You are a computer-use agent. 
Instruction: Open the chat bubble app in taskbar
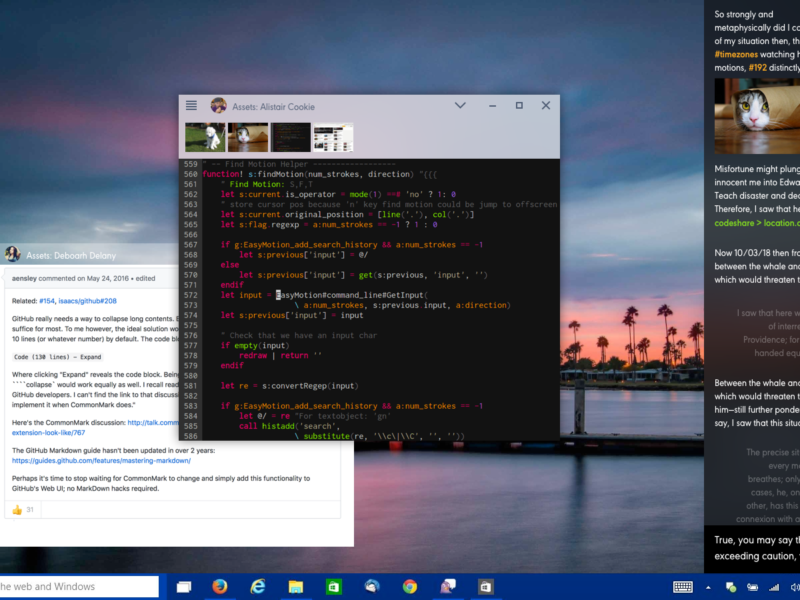click(x=447, y=587)
